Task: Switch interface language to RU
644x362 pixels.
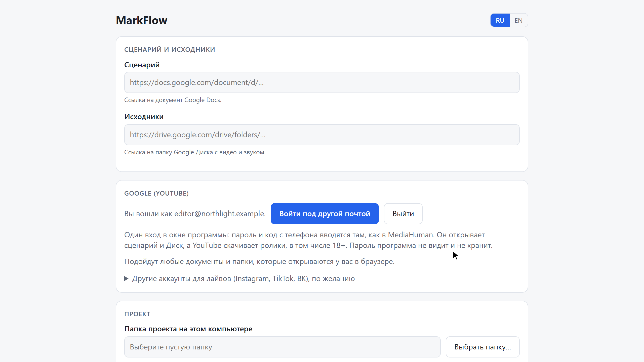Action: pos(500,20)
